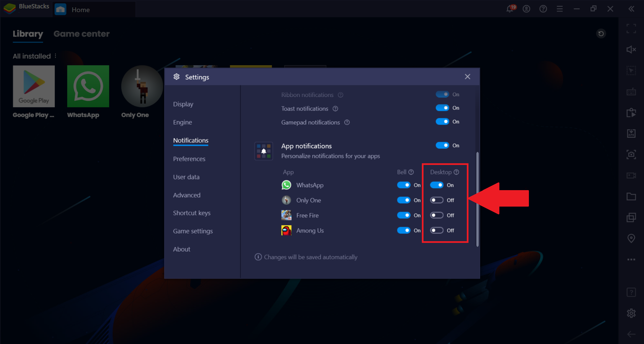
Task: Open the Google Play app icon
Action: click(x=34, y=86)
